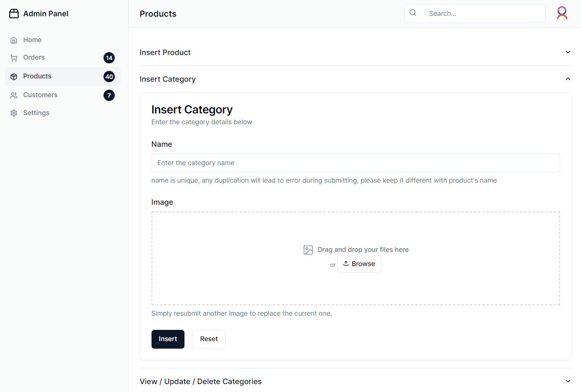Click the 'Enter the category details below' subtitle
Screen dimensions: 581x392
[202, 122]
